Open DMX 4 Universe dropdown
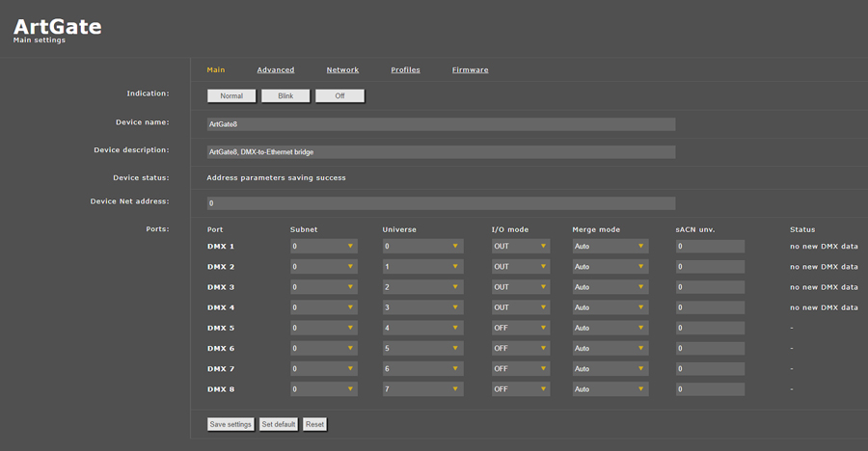868x451 pixels. click(423, 307)
